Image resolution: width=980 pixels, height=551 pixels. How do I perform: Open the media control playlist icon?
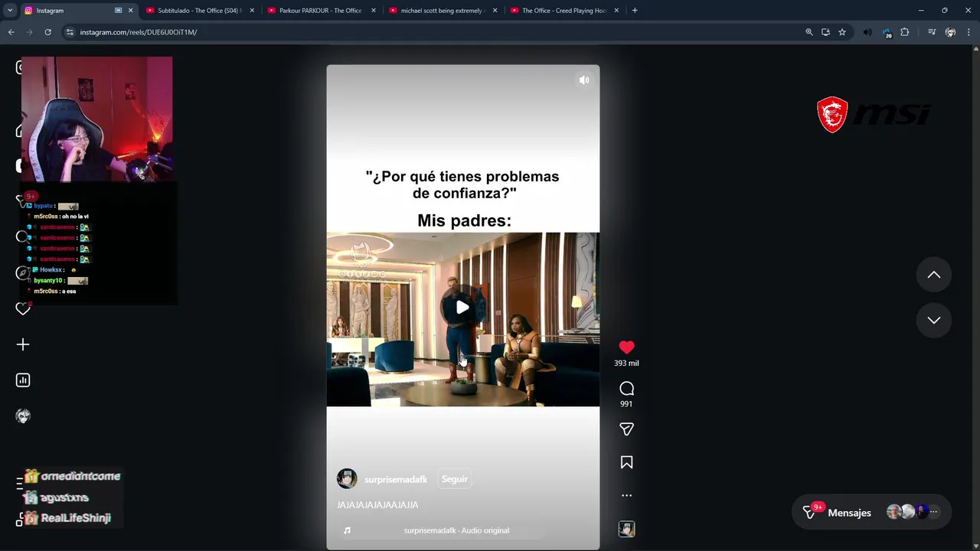point(932,32)
